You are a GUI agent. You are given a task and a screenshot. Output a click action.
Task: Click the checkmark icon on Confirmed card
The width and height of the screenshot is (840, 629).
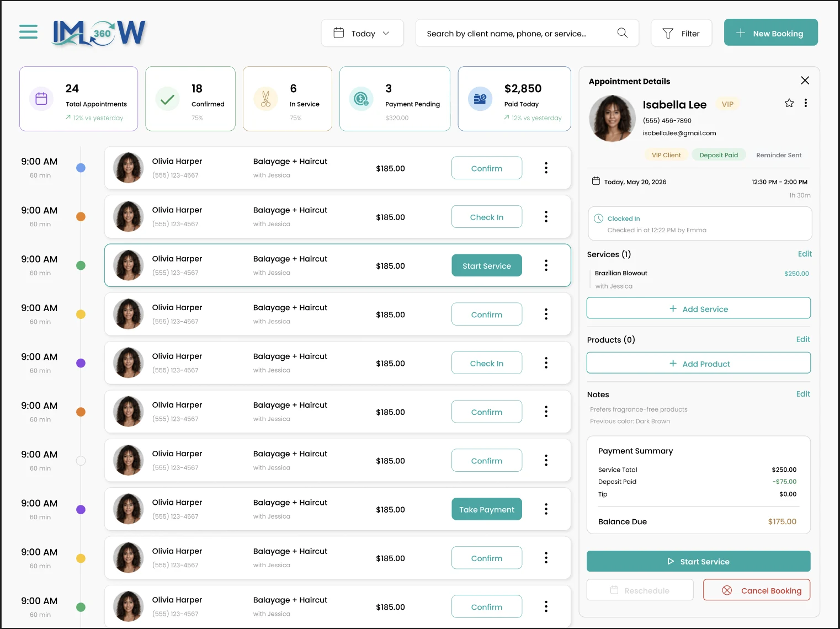pos(167,99)
